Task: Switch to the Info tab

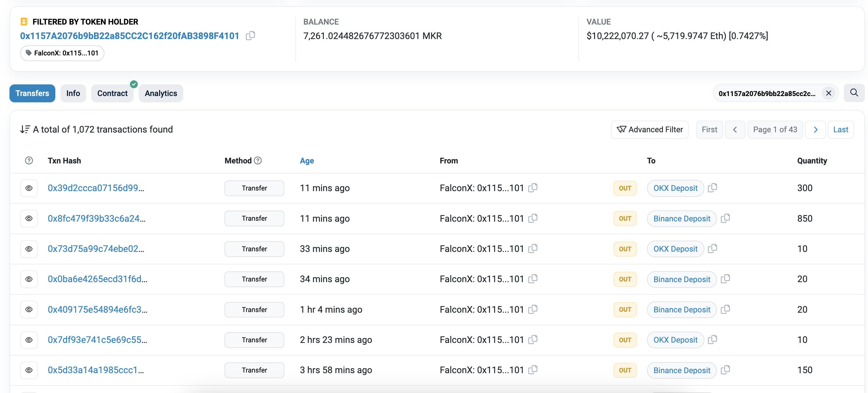Action: tap(73, 93)
